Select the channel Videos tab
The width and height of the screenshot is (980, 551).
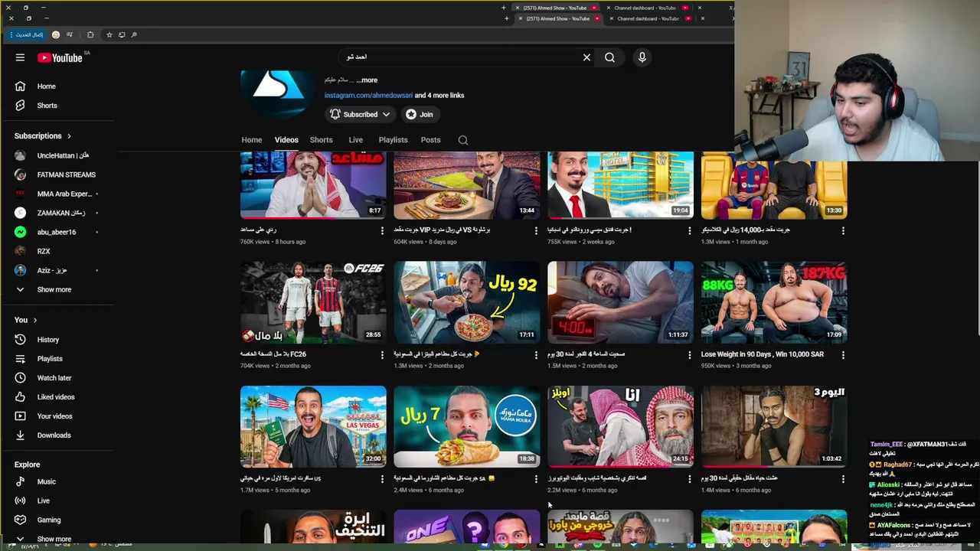(286, 140)
